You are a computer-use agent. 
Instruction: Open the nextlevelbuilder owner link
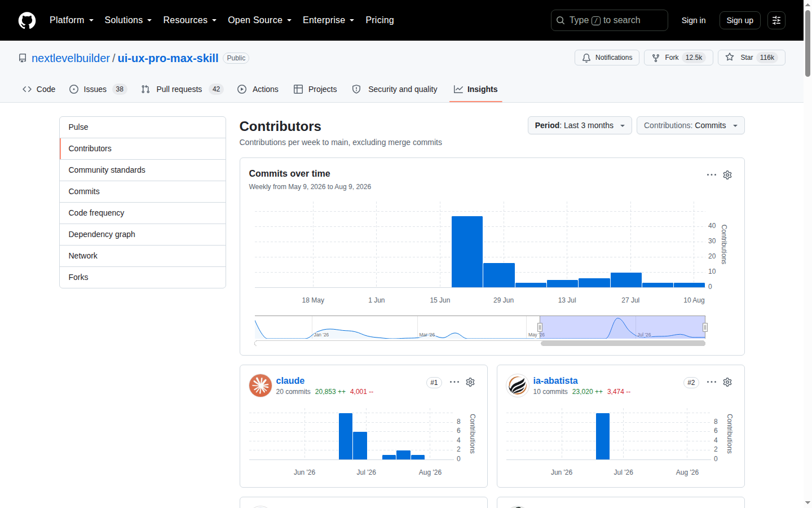tap(70, 58)
